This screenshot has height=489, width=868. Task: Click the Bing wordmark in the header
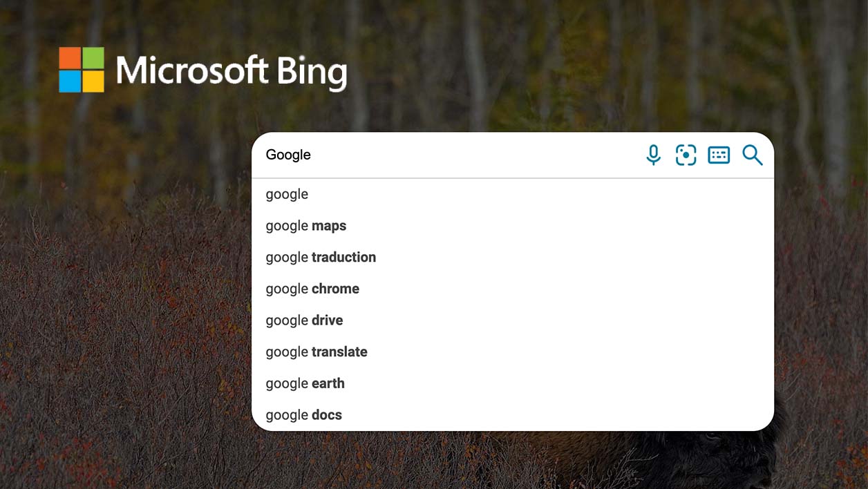pos(312,72)
